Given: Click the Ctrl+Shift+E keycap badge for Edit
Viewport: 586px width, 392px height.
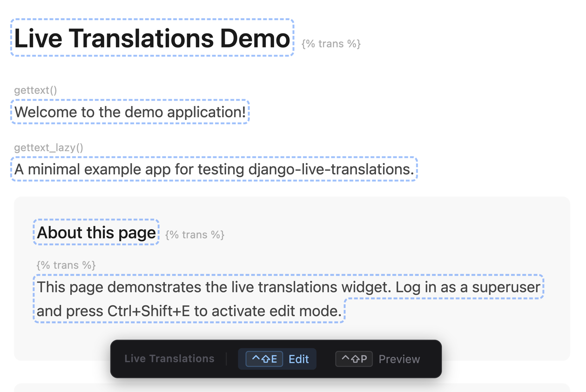Looking at the screenshot, I should pos(264,359).
